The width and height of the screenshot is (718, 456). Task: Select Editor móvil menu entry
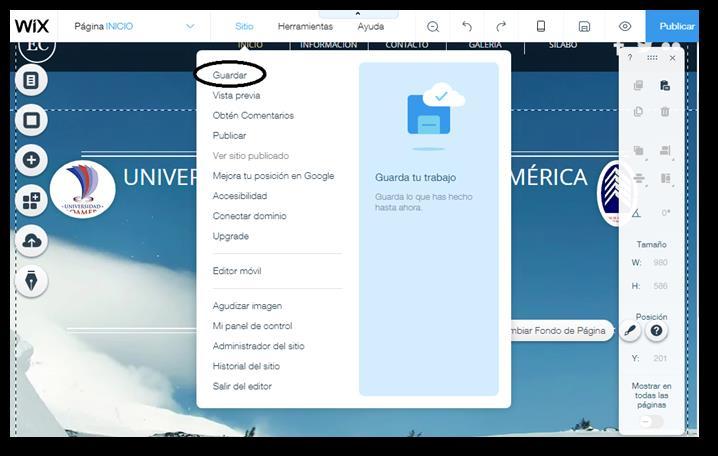(x=237, y=271)
